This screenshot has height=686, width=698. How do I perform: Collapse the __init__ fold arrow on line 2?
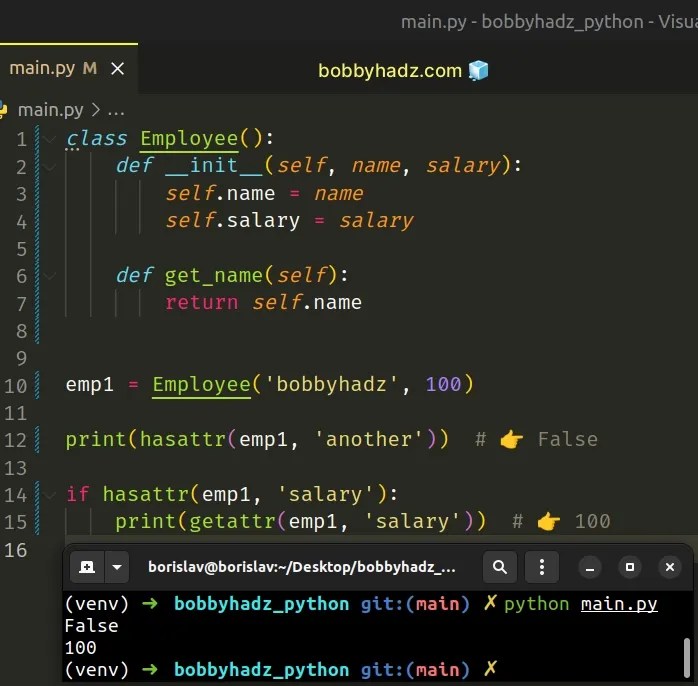[x=50, y=167]
